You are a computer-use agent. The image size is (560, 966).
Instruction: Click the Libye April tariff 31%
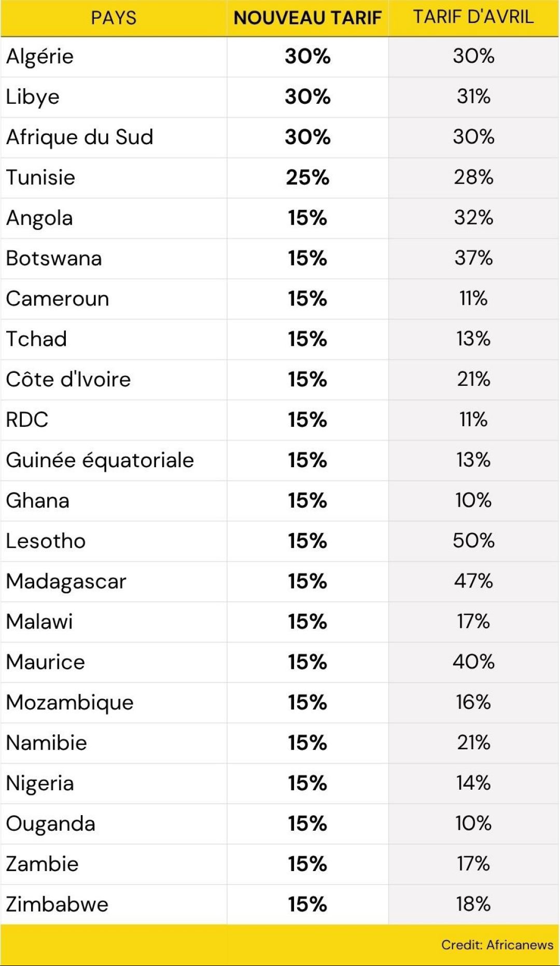coord(473,97)
